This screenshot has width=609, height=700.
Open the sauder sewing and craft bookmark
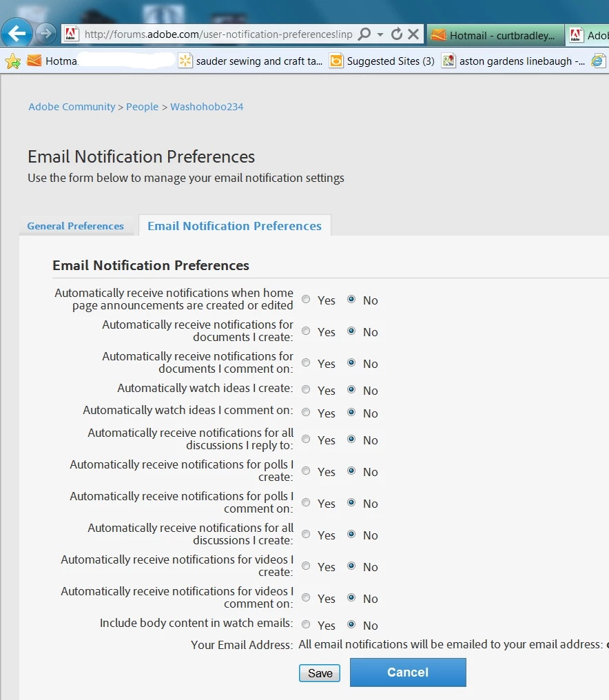250,61
